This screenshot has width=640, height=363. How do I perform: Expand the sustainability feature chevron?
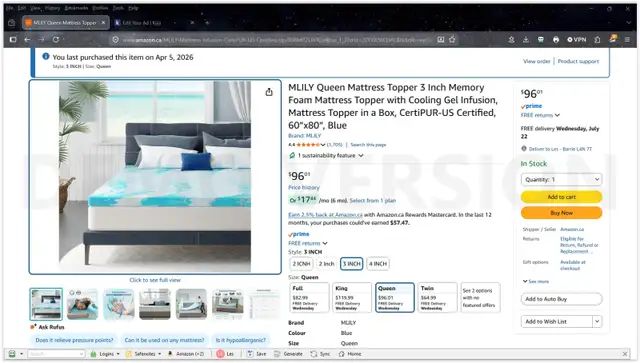[x=361, y=156]
